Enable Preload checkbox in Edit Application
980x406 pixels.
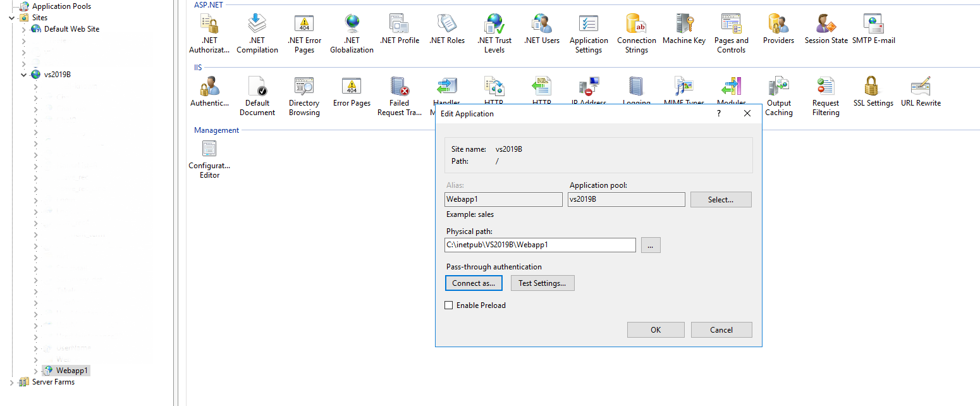(x=449, y=305)
